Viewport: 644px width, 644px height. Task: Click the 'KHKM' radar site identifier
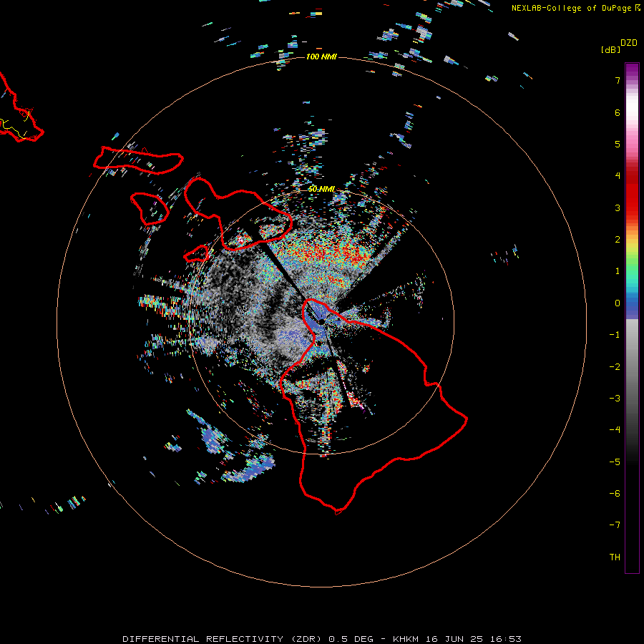[x=406, y=639]
